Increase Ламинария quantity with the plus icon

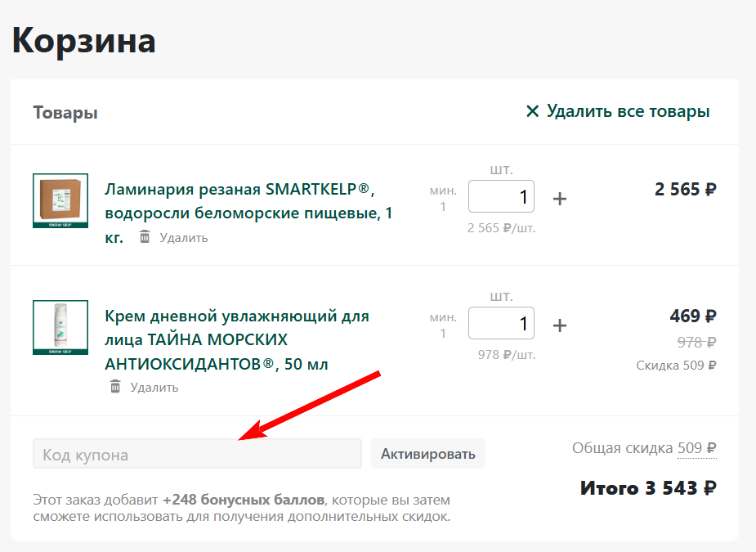[x=560, y=199]
